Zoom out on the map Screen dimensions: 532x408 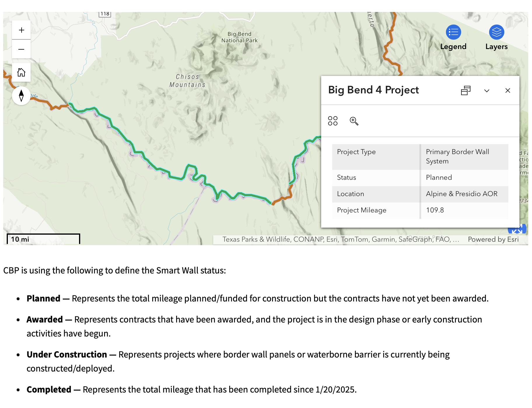[21, 49]
